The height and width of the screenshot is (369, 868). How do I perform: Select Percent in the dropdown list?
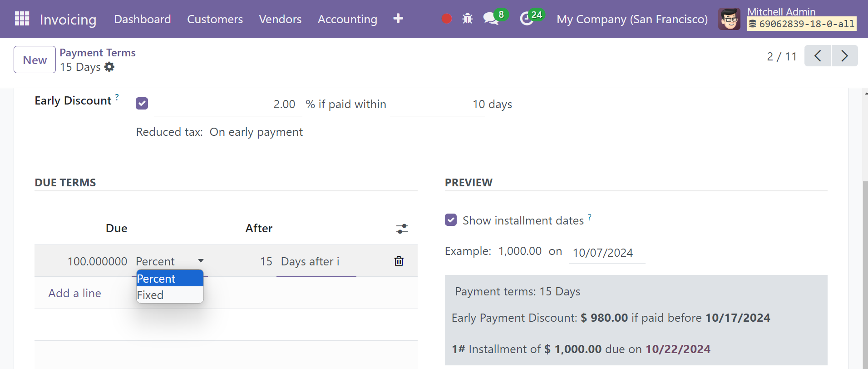(x=170, y=279)
